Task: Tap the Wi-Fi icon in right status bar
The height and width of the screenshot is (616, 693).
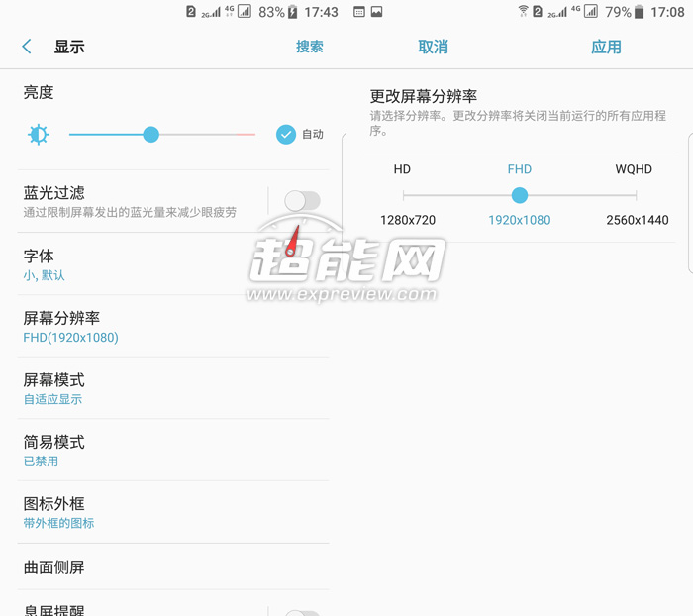Action: click(x=524, y=11)
